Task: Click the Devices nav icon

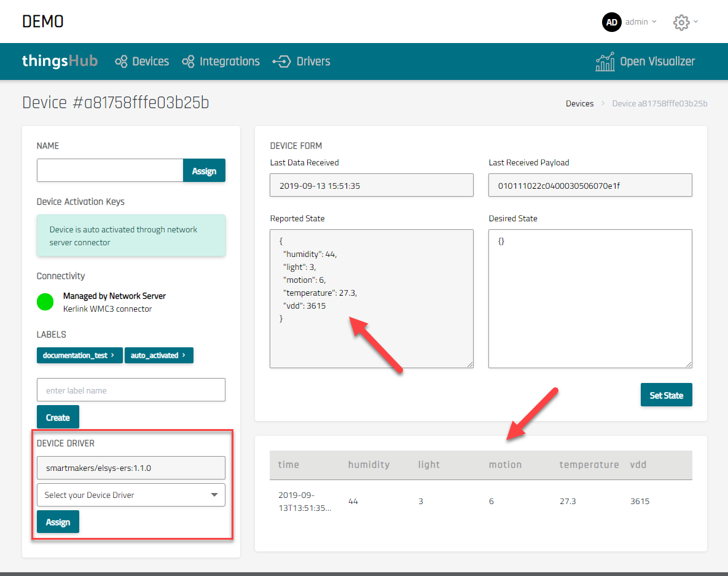Action: (122, 61)
